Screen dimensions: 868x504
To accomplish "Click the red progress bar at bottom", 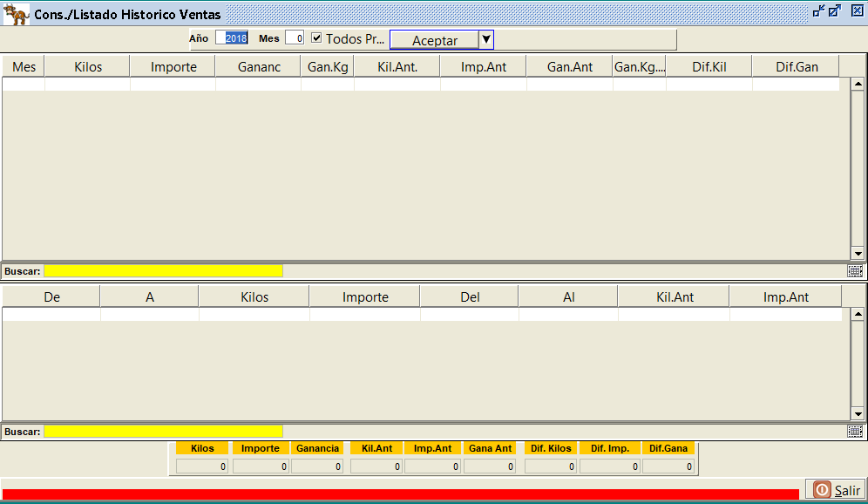I will point(401,494).
